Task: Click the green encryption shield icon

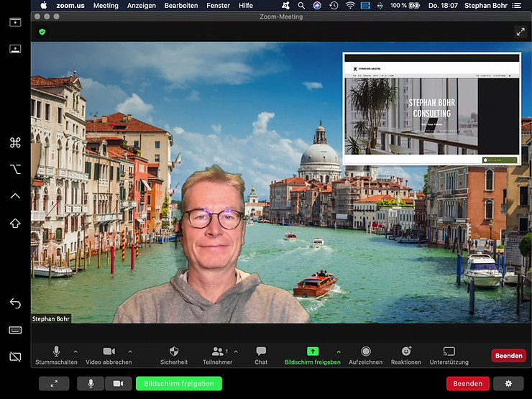Action: click(42, 32)
